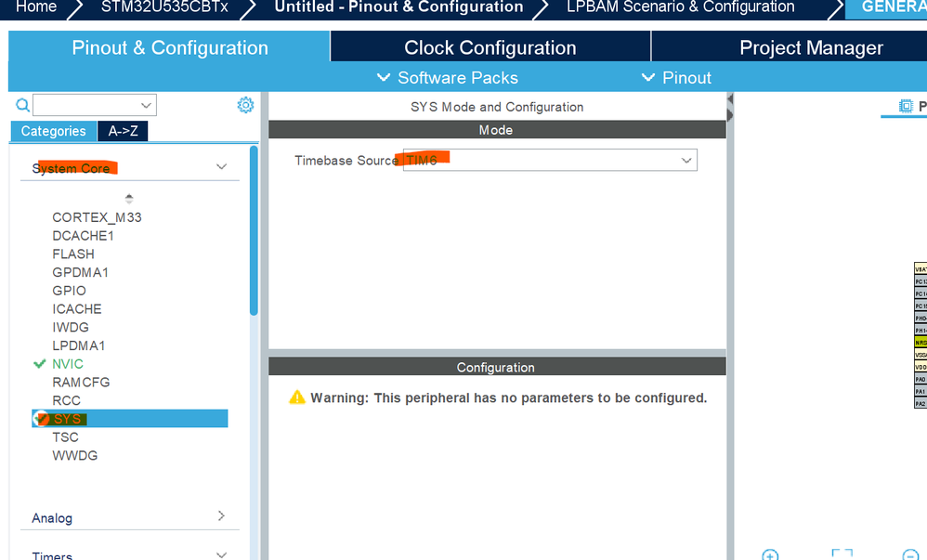Open the gear settings icon in categories panel
927x560 pixels.
click(x=245, y=105)
